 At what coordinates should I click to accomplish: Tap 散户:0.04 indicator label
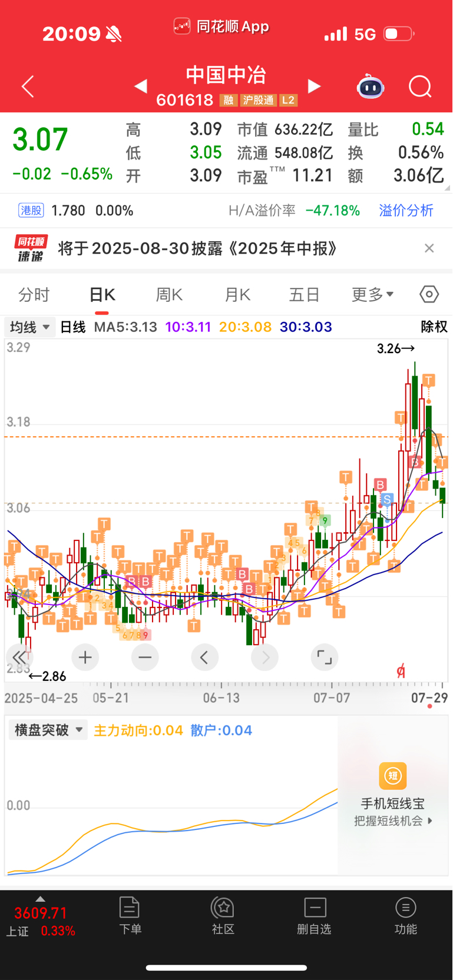[221, 730]
